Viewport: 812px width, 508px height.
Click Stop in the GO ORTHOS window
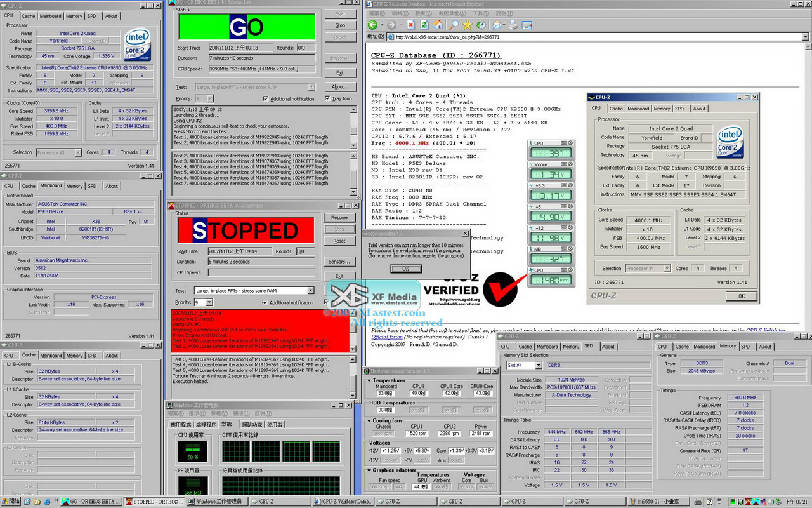[340, 25]
